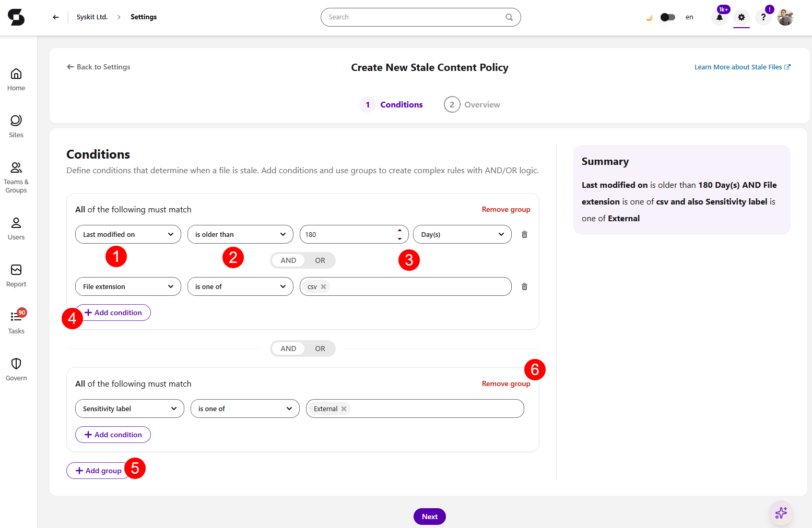Delete the Last modified on condition
The image size is (812, 528).
524,234
